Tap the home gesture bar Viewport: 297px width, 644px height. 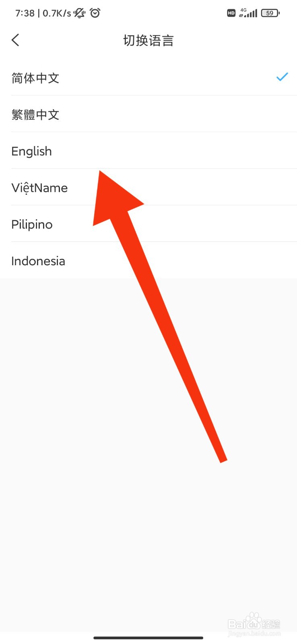point(148,638)
